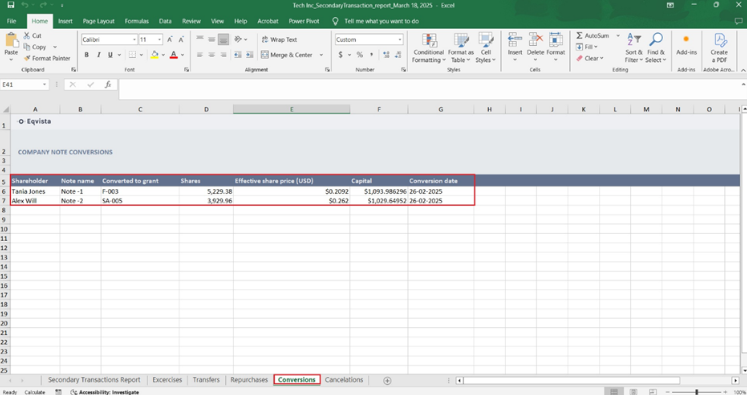Image resolution: width=747 pixels, height=395 pixels.
Task: Click the Font Color red A swatch
Action: point(173,55)
